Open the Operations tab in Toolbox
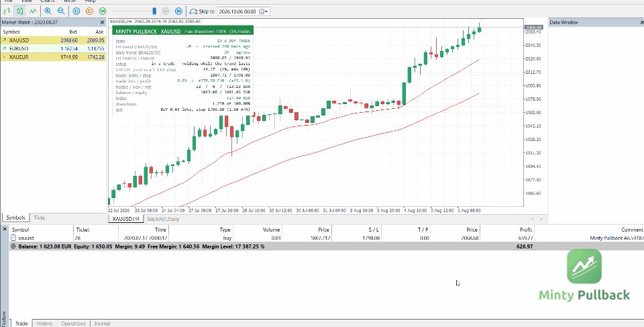Screen dimensions: 644x327 click(74, 323)
